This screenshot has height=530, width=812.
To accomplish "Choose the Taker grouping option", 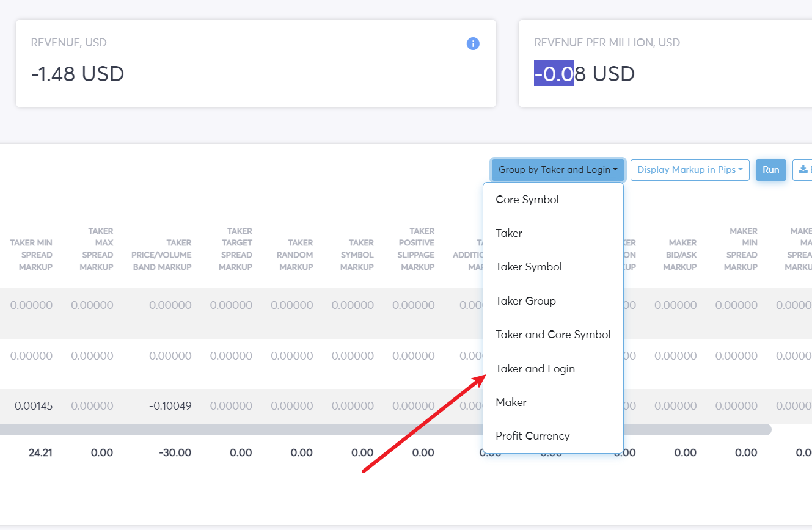I will [509, 233].
